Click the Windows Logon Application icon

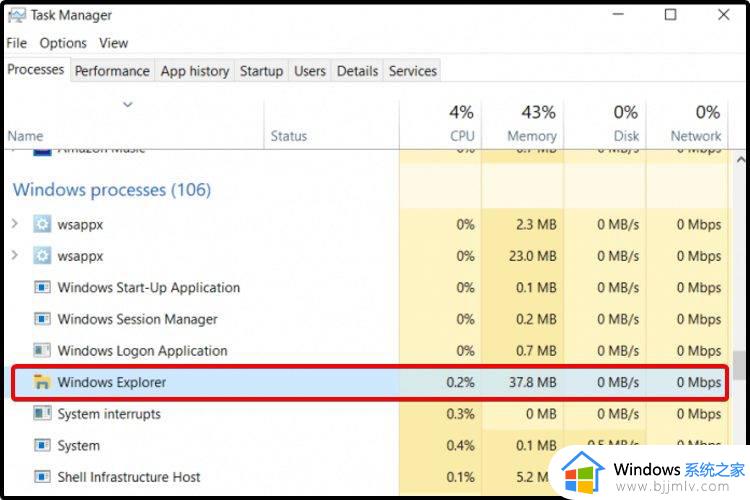click(x=42, y=351)
